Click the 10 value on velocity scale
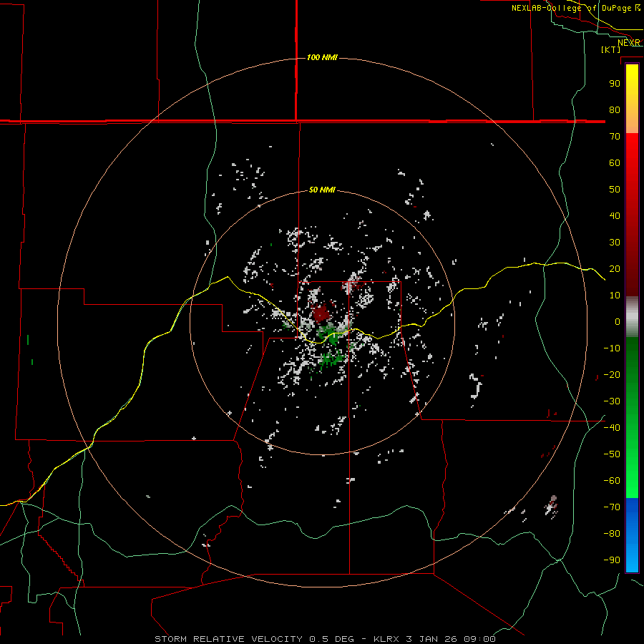Viewport: 644px width, 644px height. (x=615, y=296)
